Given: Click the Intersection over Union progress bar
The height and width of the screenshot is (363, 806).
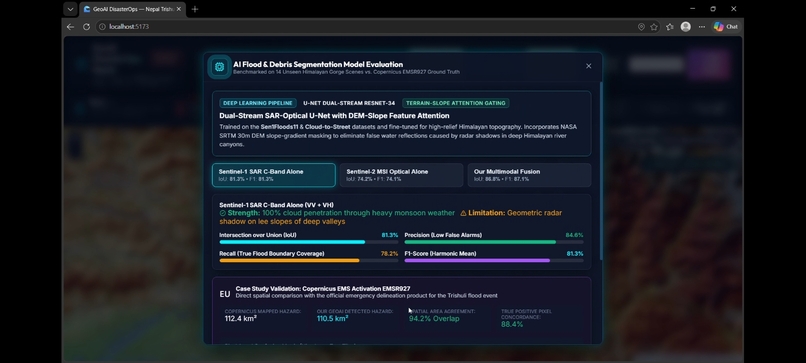Looking at the screenshot, I should click(x=308, y=242).
